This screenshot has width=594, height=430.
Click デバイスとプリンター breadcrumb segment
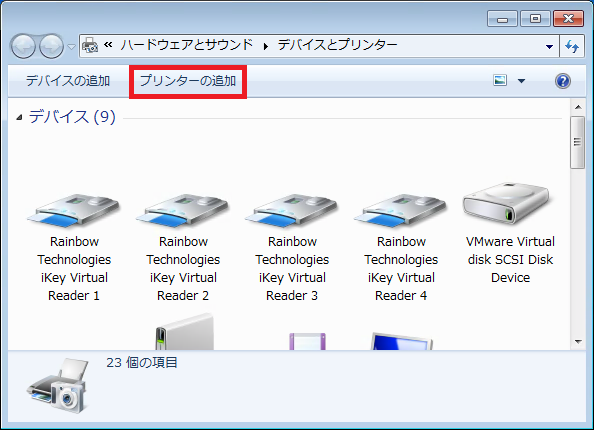click(x=338, y=45)
